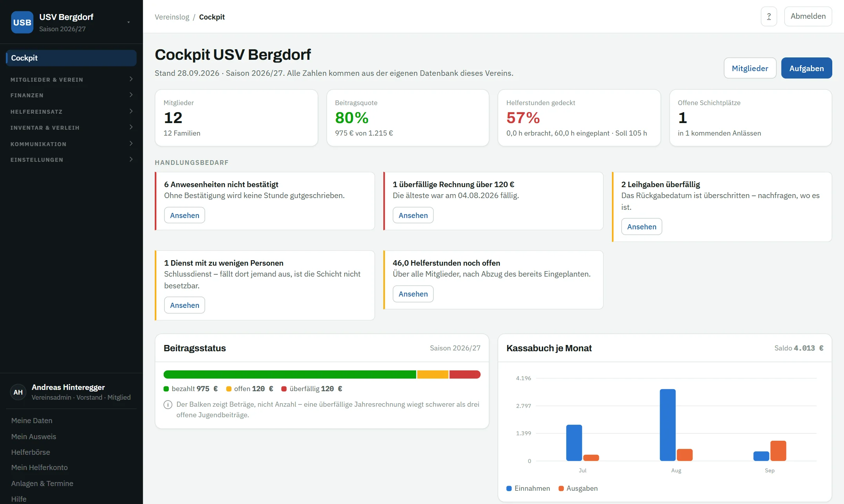Open the Vereinslog breadcrumb link
Screen dimensions: 844x504
point(172,17)
